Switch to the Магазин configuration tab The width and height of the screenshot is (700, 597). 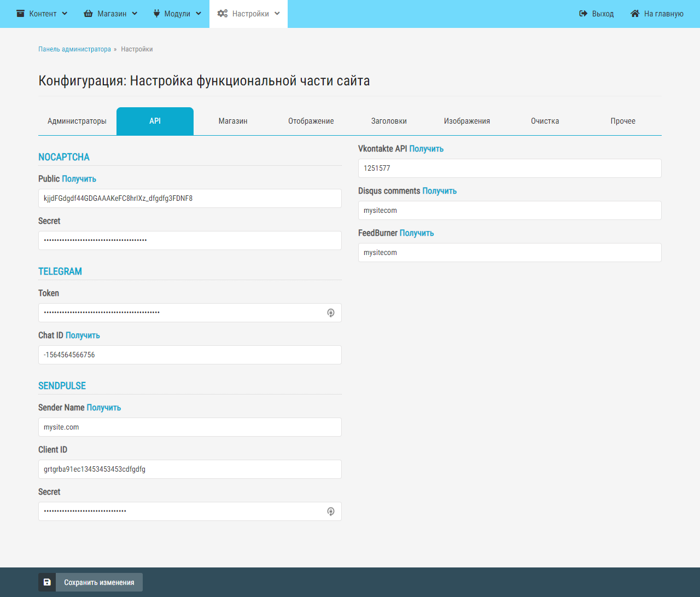[233, 121]
